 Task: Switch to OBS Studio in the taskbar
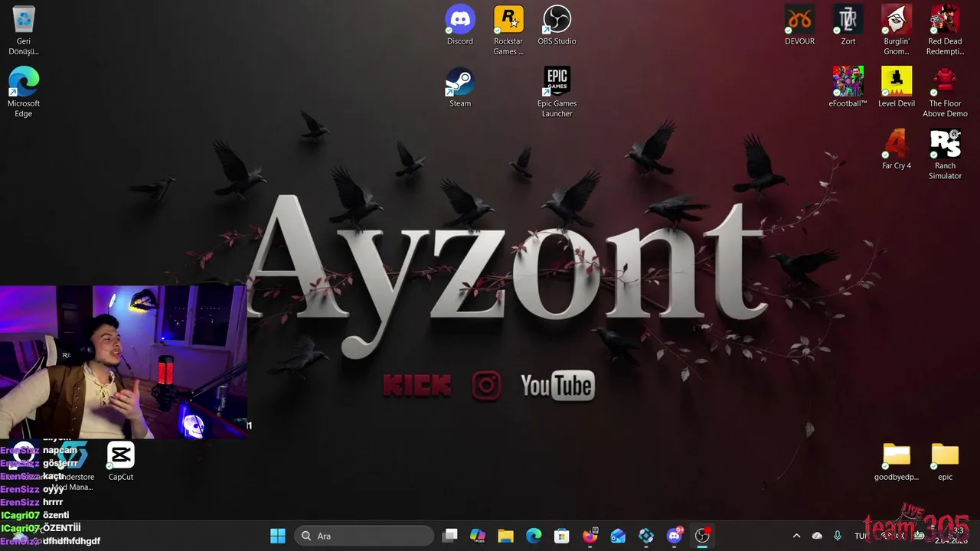(x=702, y=536)
